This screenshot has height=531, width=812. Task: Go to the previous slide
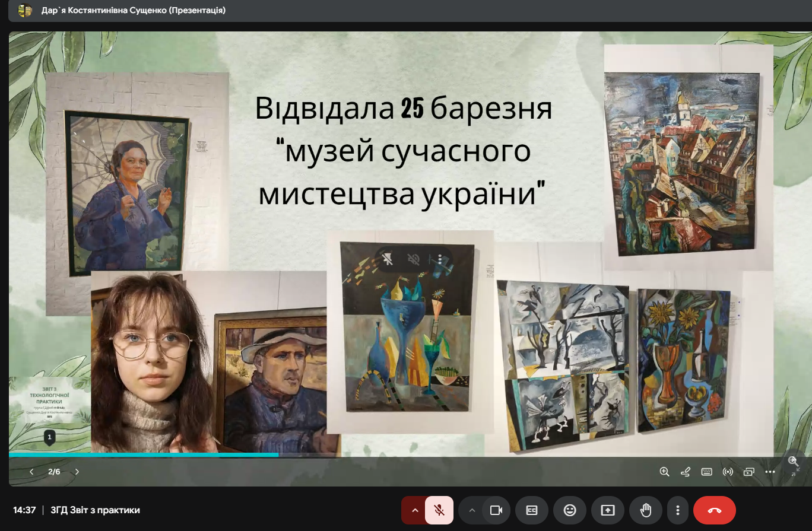(x=32, y=472)
